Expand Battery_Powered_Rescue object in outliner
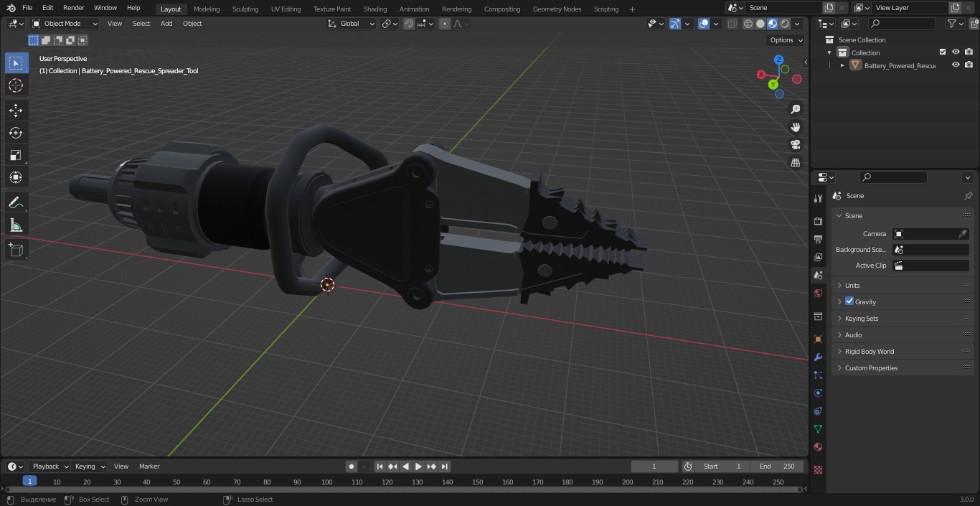This screenshot has height=506, width=980. [842, 65]
